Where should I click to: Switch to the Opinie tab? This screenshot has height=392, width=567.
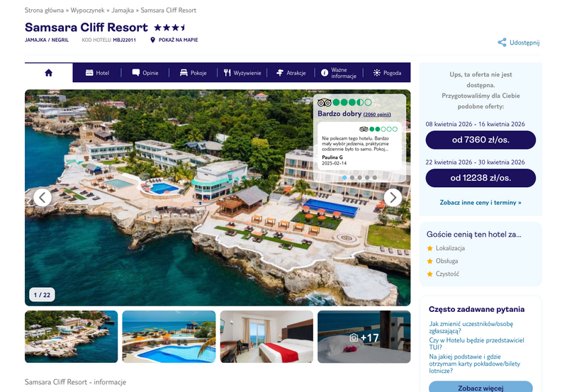145,73
